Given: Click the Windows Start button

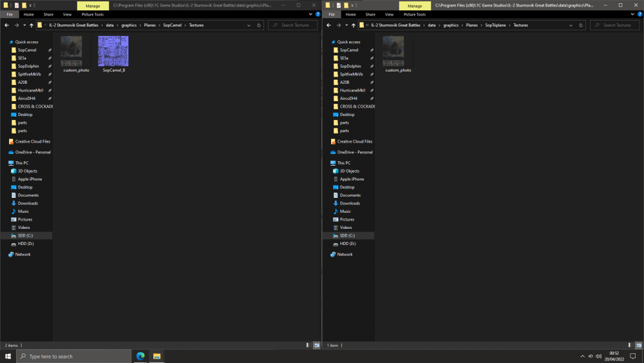Looking at the screenshot, I should [x=8, y=356].
